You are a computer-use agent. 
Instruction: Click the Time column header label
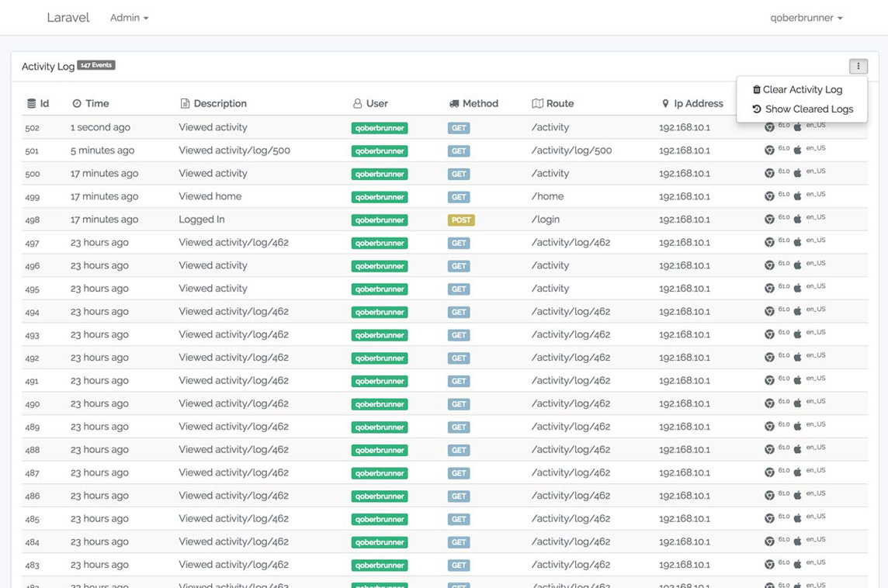click(x=97, y=104)
